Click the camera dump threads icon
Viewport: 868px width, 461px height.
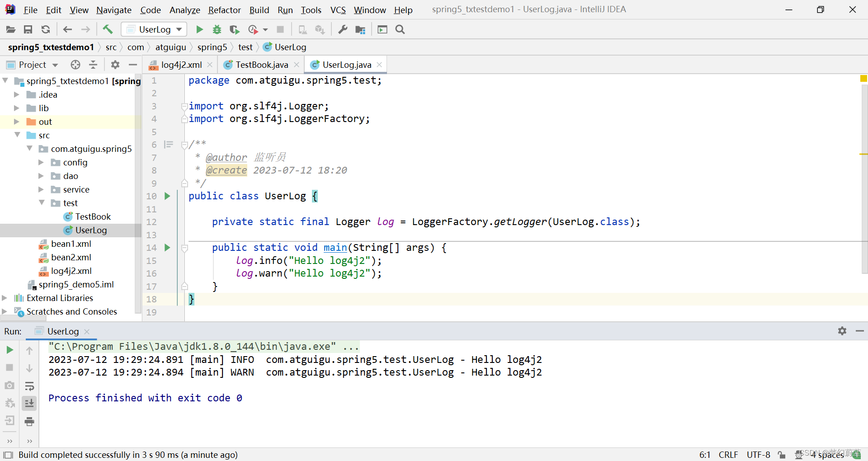(x=9, y=385)
